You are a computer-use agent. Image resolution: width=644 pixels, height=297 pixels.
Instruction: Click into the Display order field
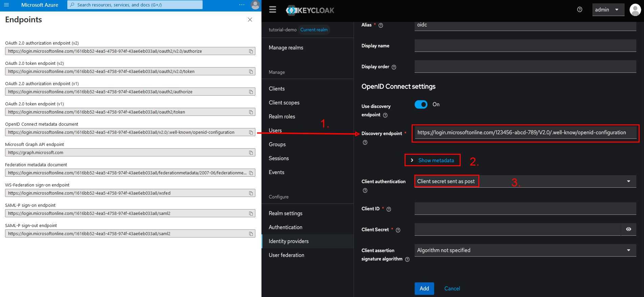click(525, 66)
